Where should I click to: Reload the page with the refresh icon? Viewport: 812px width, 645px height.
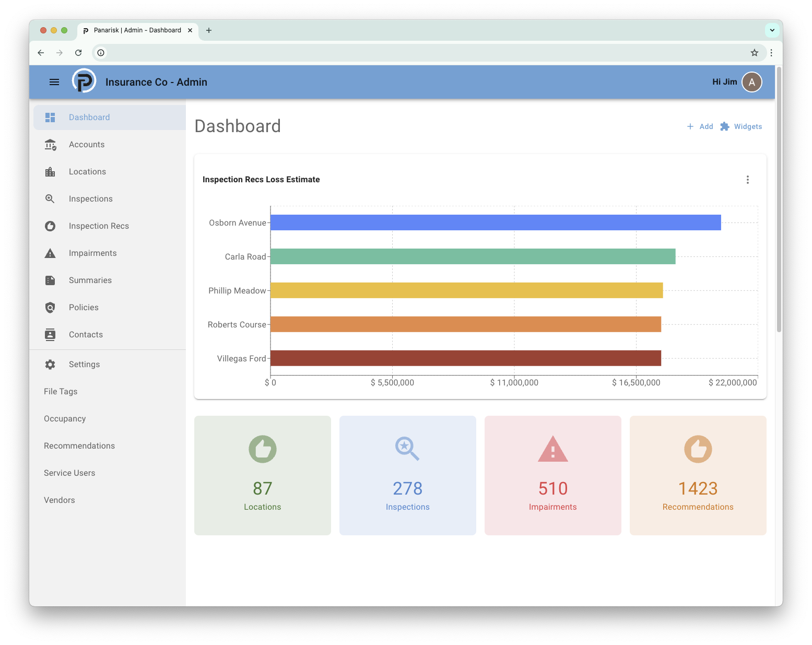78,53
